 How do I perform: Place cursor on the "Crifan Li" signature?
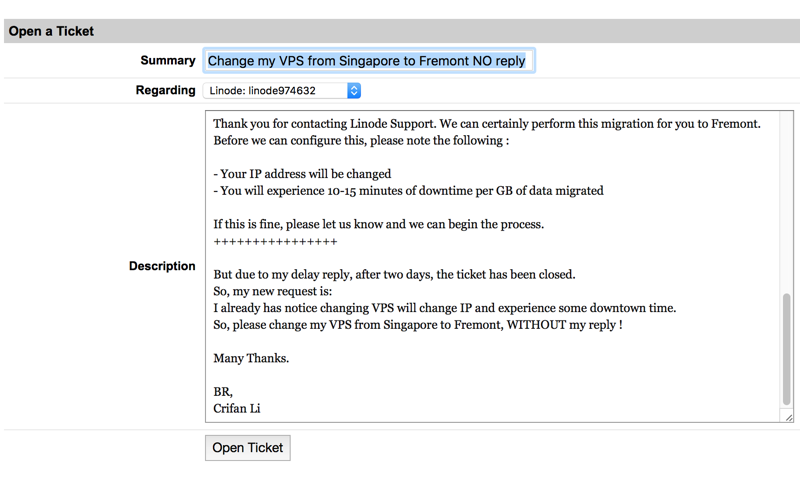(x=237, y=408)
